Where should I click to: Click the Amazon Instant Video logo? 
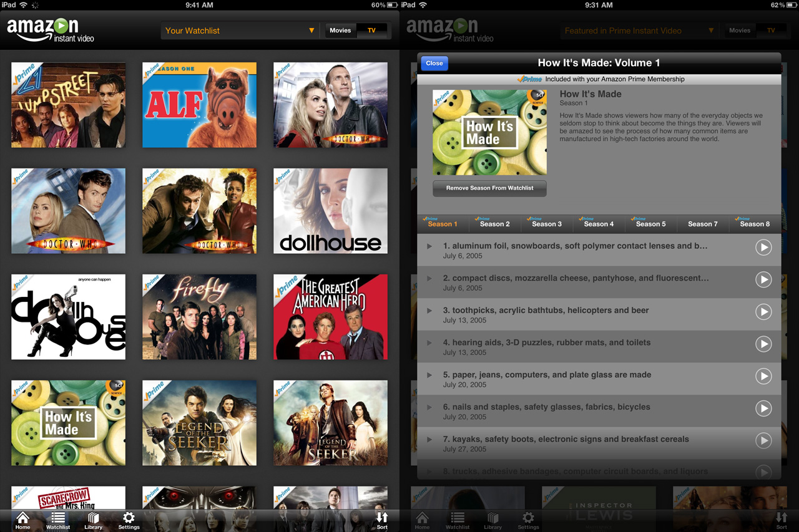pyautogui.click(x=50, y=29)
